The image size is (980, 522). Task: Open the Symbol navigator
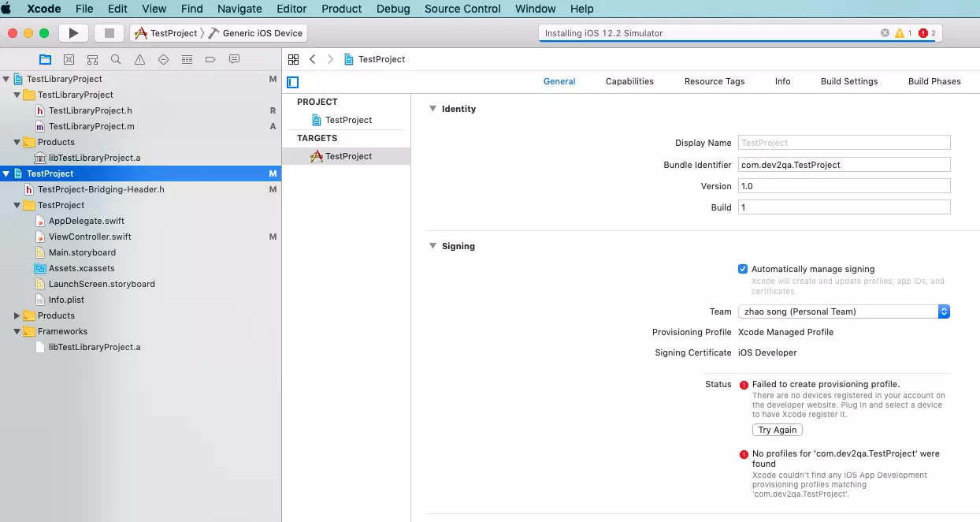pos(92,59)
